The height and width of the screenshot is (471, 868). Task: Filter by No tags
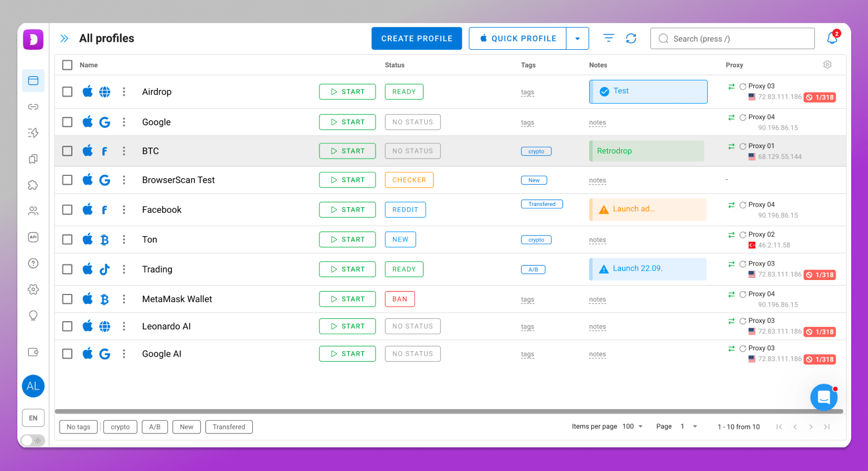79,427
